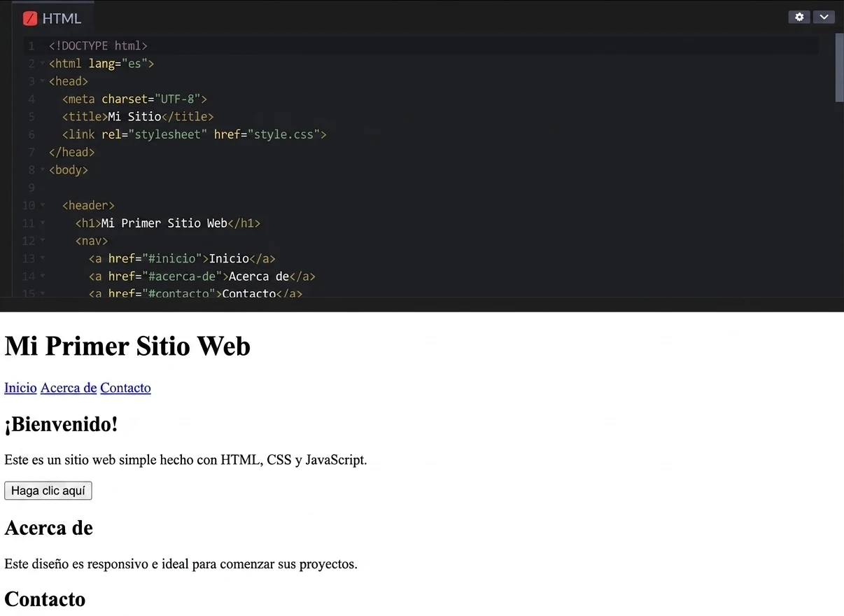Click the href="#inicio" code text
844x616 pixels.
click(155, 259)
